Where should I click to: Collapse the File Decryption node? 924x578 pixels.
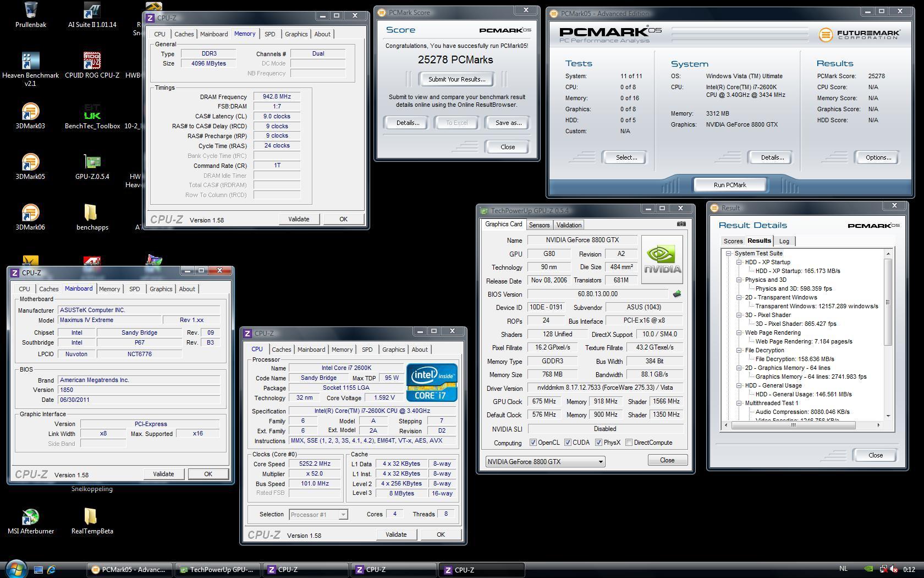click(739, 350)
